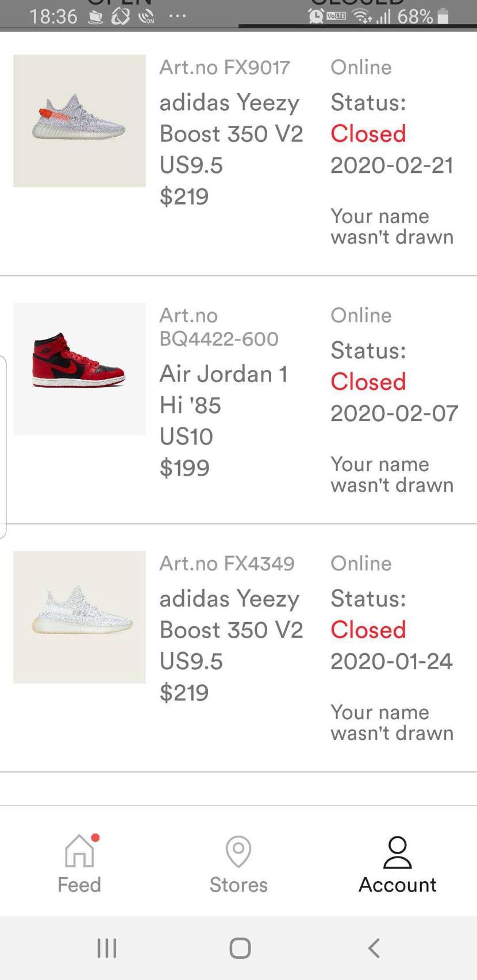The image size is (477, 980).
Task: Select Yeezy Boost 350 V2 FX9017 title
Action: pos(231,118)
